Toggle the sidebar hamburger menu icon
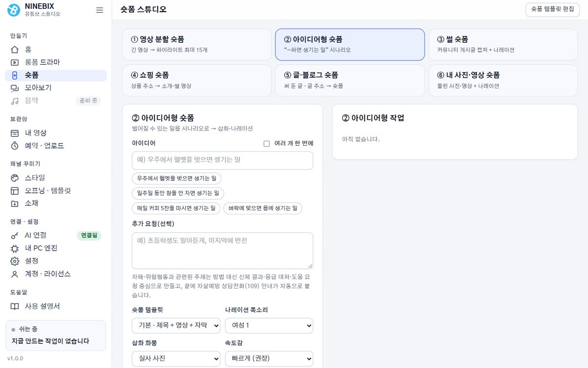The image size is (588, 368). tap(99, 10)
